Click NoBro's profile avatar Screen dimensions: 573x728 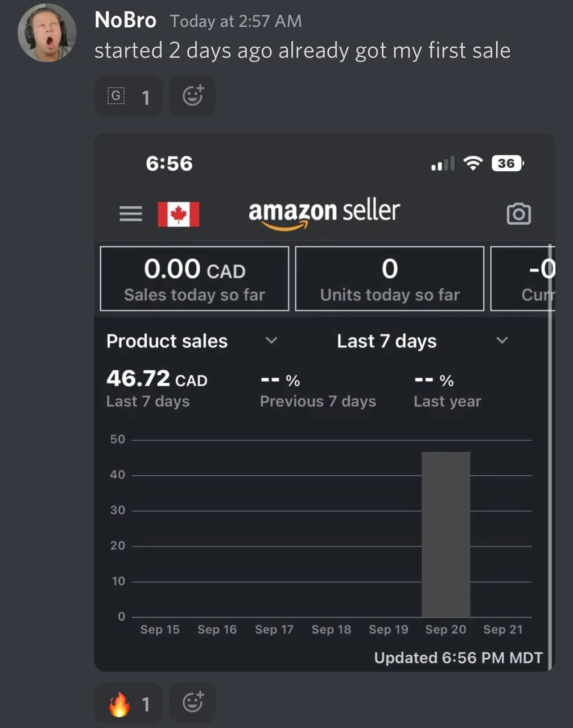click(47, 33)
